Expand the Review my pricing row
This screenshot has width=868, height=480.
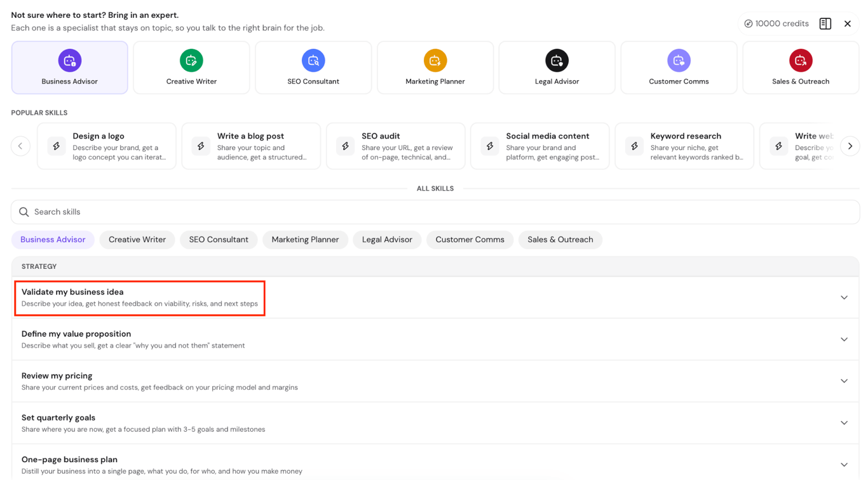click(x=435, y=381)
